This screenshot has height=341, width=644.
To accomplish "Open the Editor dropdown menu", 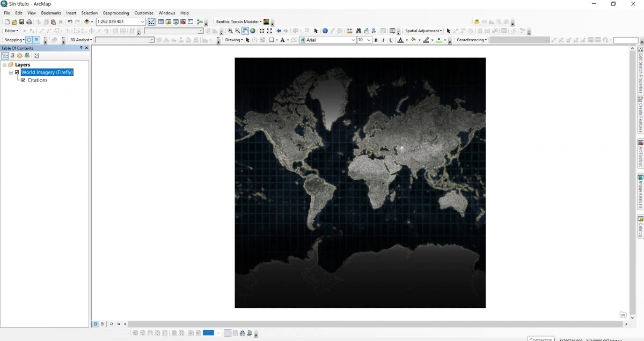I will tap(12, 31).
